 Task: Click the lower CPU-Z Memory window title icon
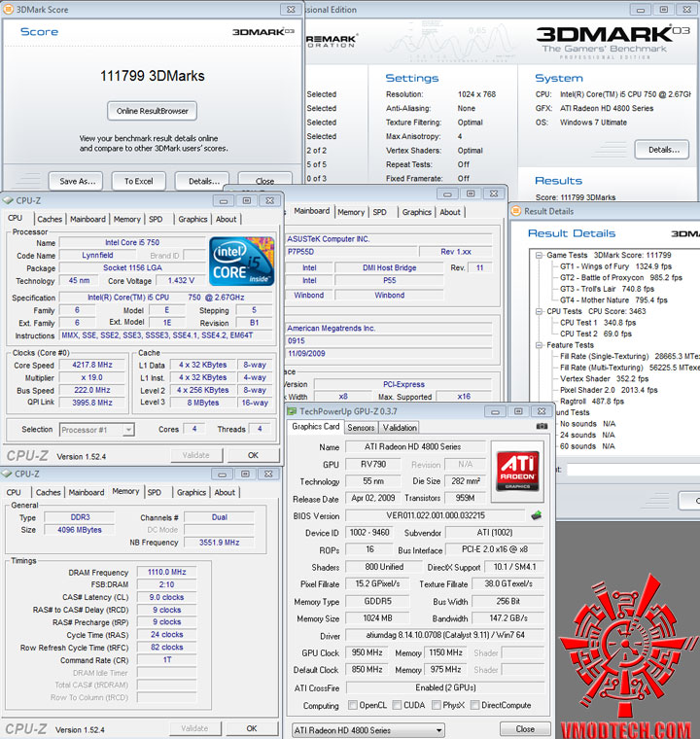(x=7, y=474)
